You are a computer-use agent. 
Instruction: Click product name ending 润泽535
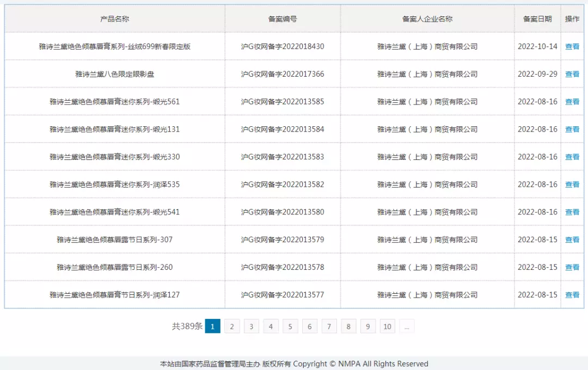click(x=115, y=184)
